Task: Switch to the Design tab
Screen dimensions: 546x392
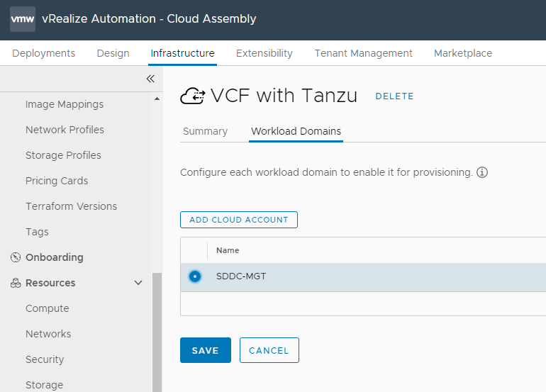Action: click(113, 53)
